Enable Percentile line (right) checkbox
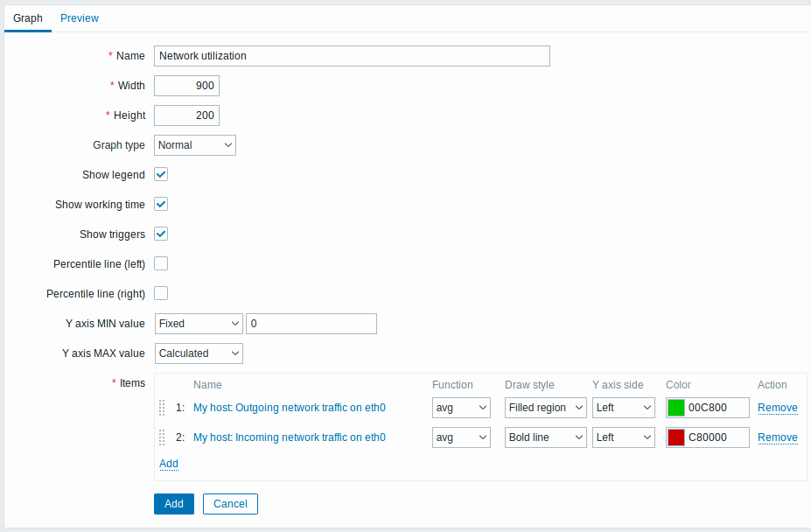 (161, 293)
